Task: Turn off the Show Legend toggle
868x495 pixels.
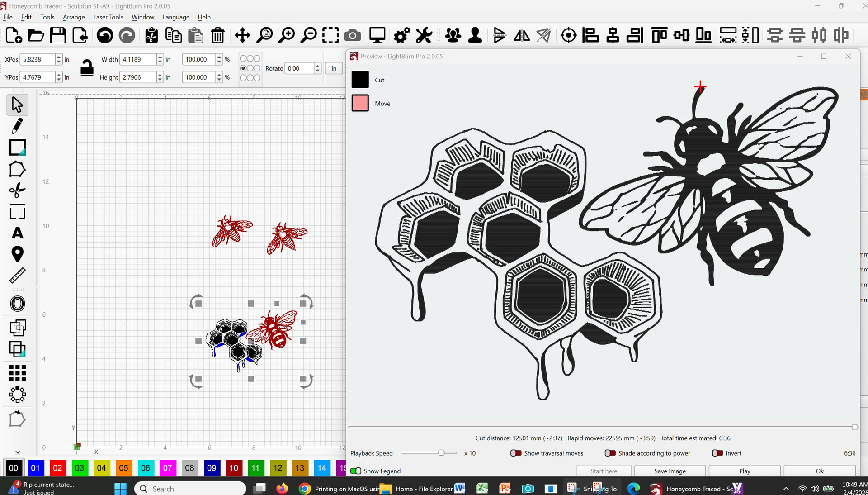Action: 356,471
